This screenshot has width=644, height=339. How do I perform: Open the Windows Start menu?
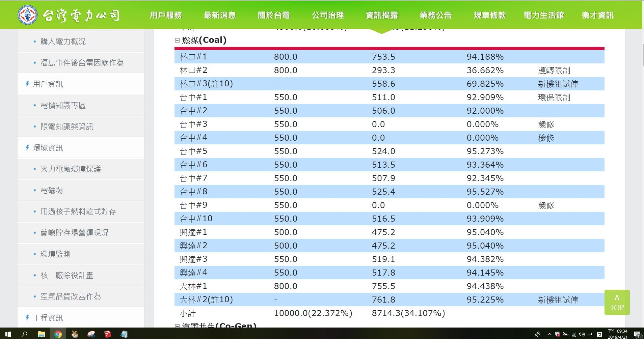click(x=8, y=334)
